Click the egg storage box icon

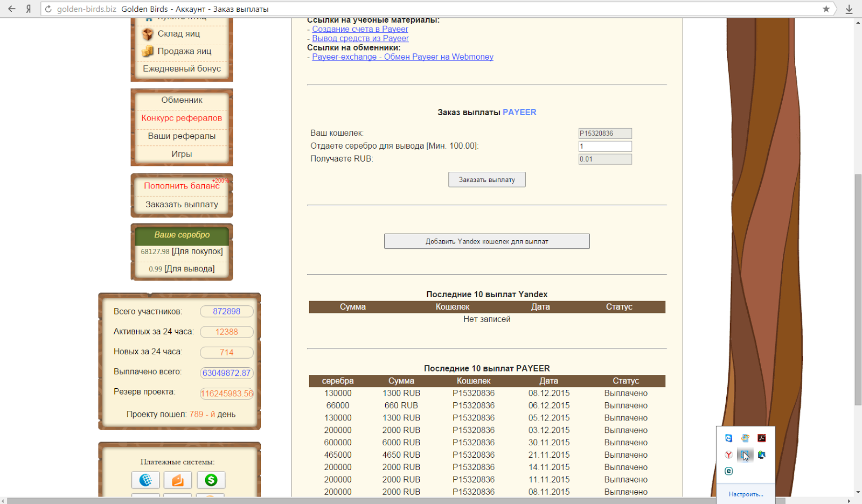pos(148,34)
